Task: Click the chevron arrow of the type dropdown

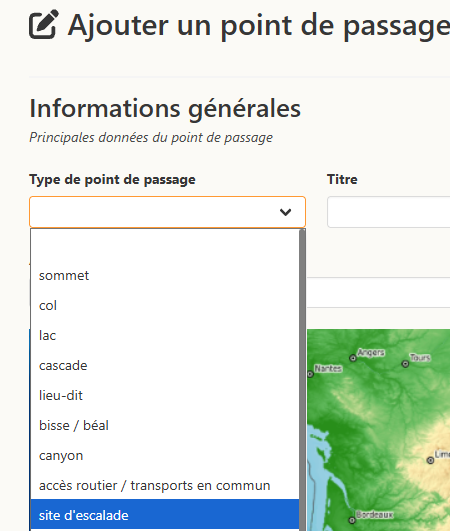Action: tap(285, 212)
